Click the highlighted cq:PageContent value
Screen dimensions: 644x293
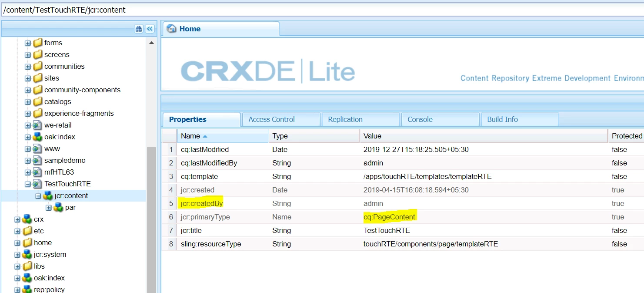click(x=390, y=217)
